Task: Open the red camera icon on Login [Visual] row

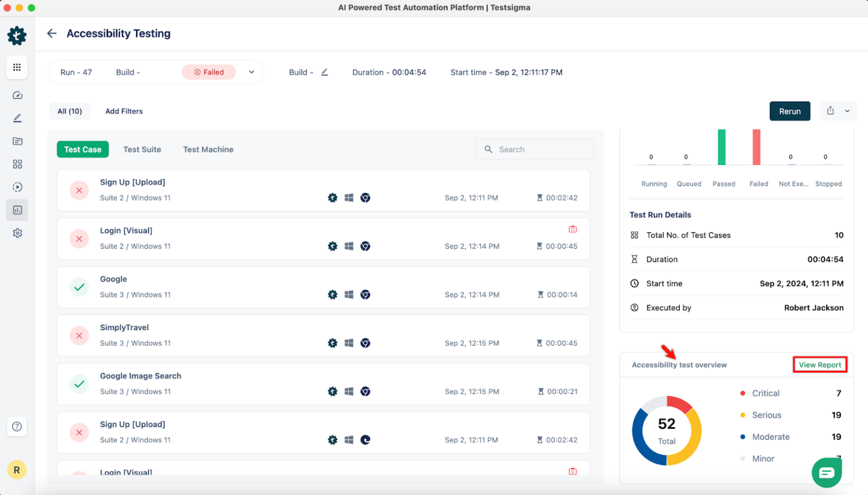Action: [x=572, y=229]
